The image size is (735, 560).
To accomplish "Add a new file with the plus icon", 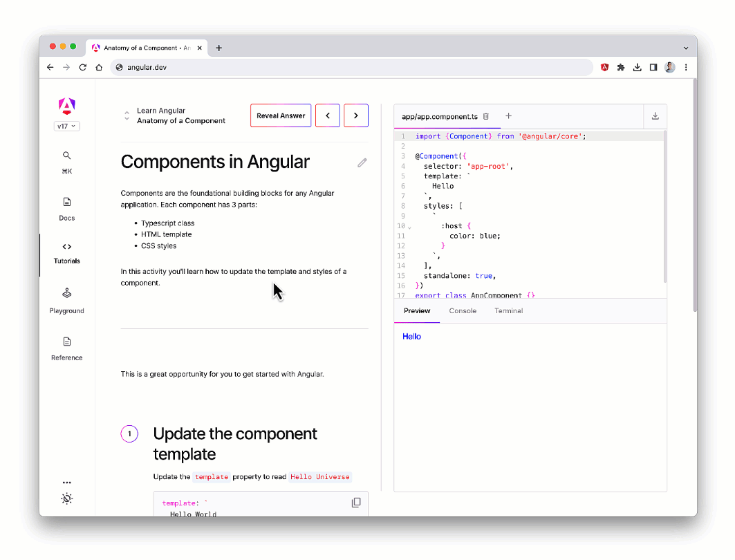I will pyautogui.click(x=508, y=116).
